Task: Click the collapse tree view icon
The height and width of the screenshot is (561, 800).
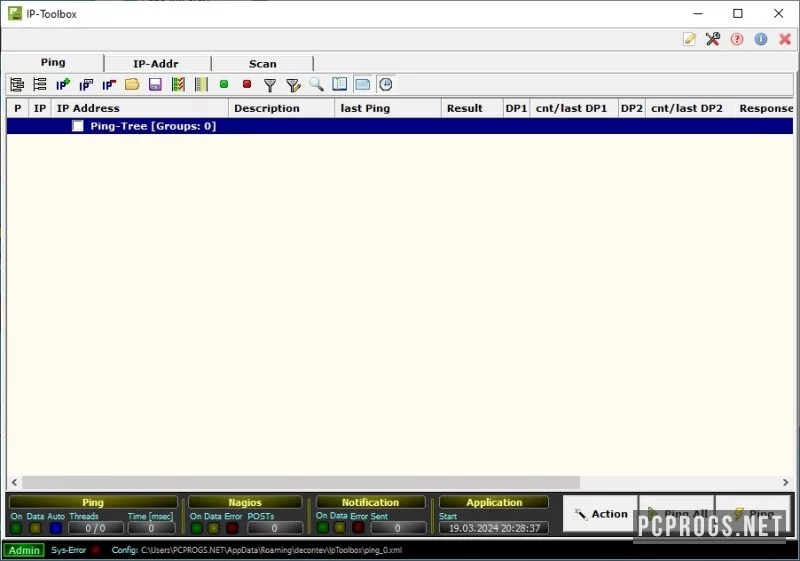Action: [39, 85]
